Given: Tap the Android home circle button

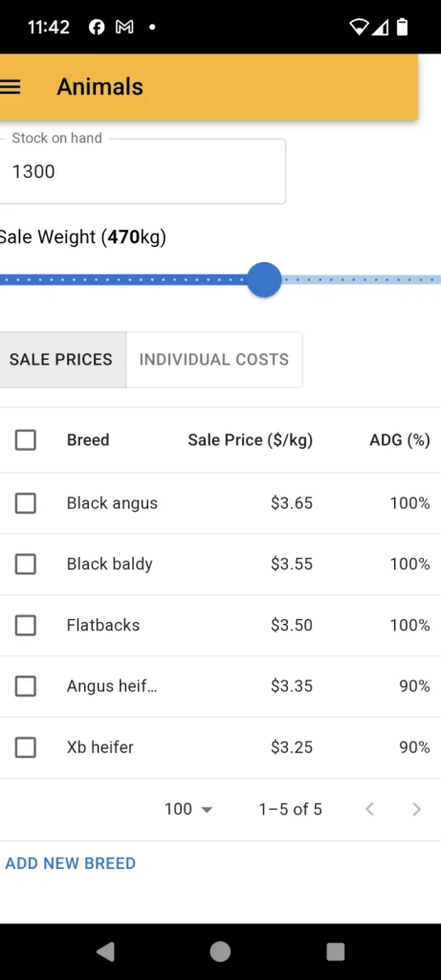Looking at the screenshot, I should click(220, 951).
